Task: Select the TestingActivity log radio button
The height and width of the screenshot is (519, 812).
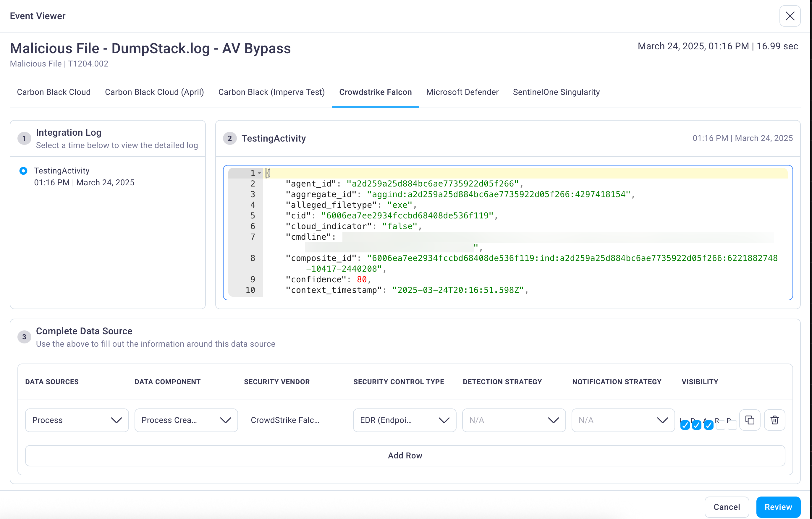Action: (x=23, y=171)
